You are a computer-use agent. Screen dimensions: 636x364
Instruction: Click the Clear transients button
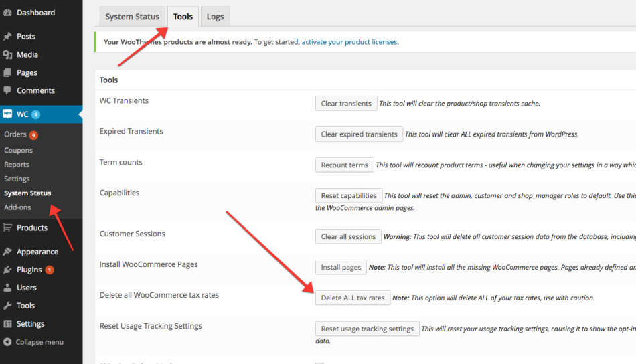(x=346, y=103)
